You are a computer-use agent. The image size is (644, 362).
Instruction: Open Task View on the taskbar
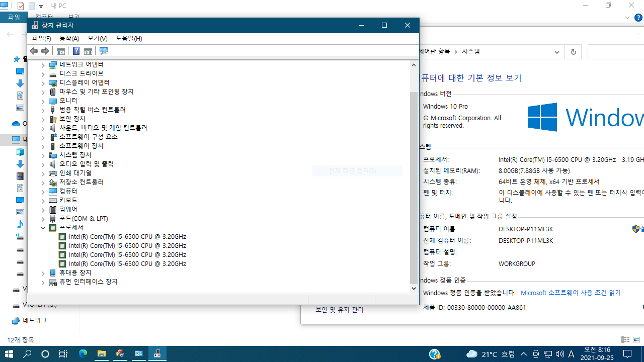tap(63, 354)
